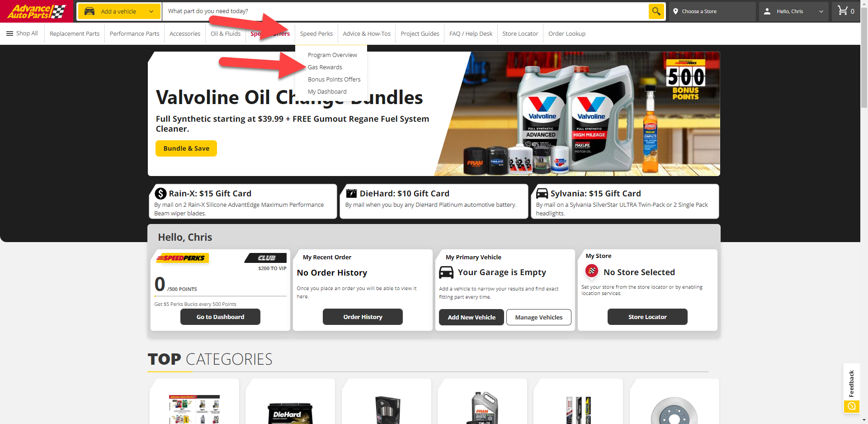This screenshot has height=424, width=868.
Task: Select Gas Rewards from Speed Perks menu
Action: [x=325, y=67]
